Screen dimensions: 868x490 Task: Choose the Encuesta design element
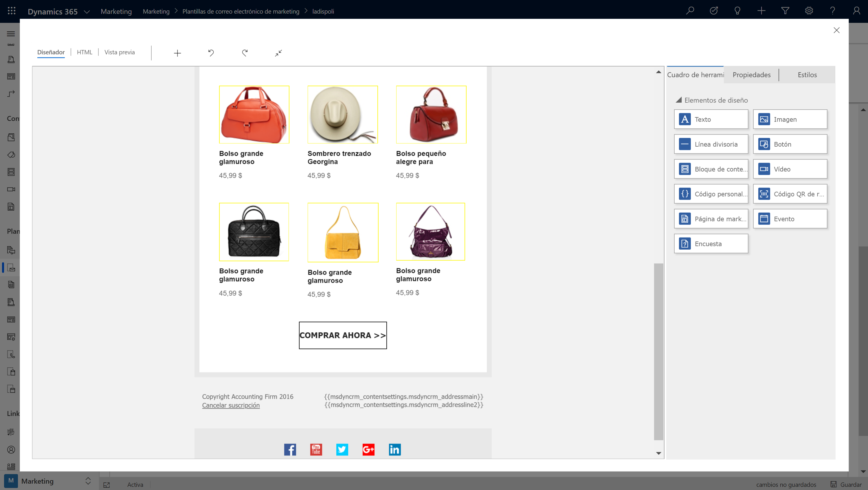(711, 244)
